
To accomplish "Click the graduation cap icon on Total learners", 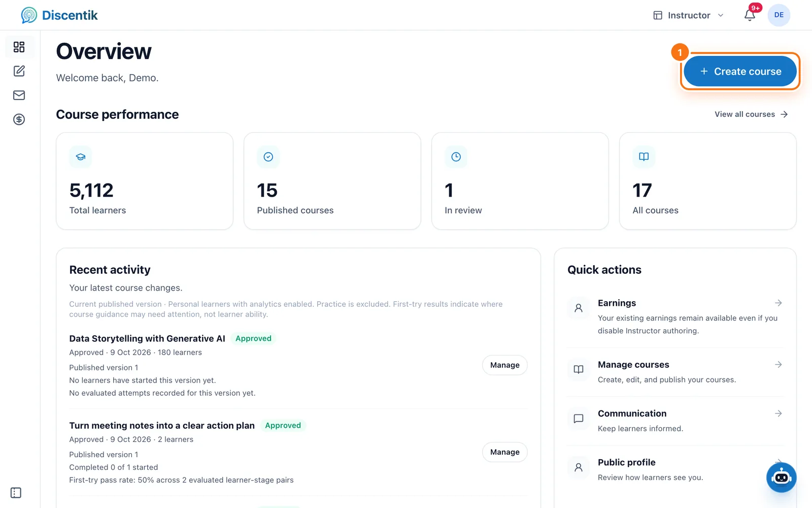I will tap(81, 157).
